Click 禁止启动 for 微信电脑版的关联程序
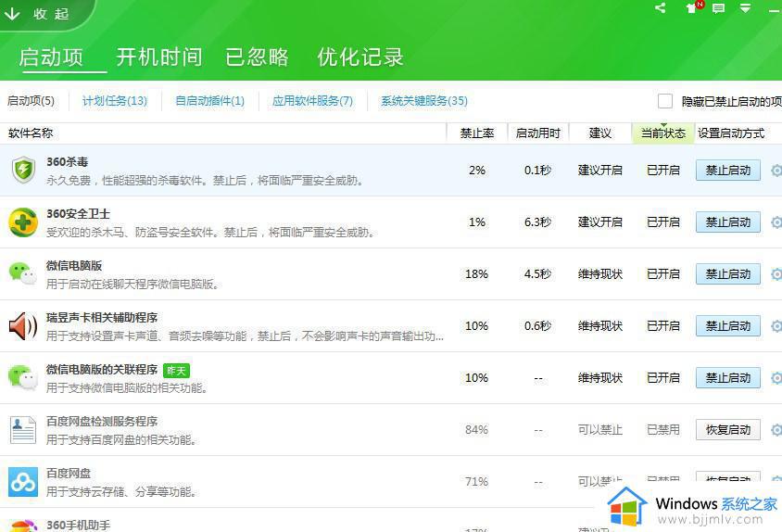 tap(728, 378)
